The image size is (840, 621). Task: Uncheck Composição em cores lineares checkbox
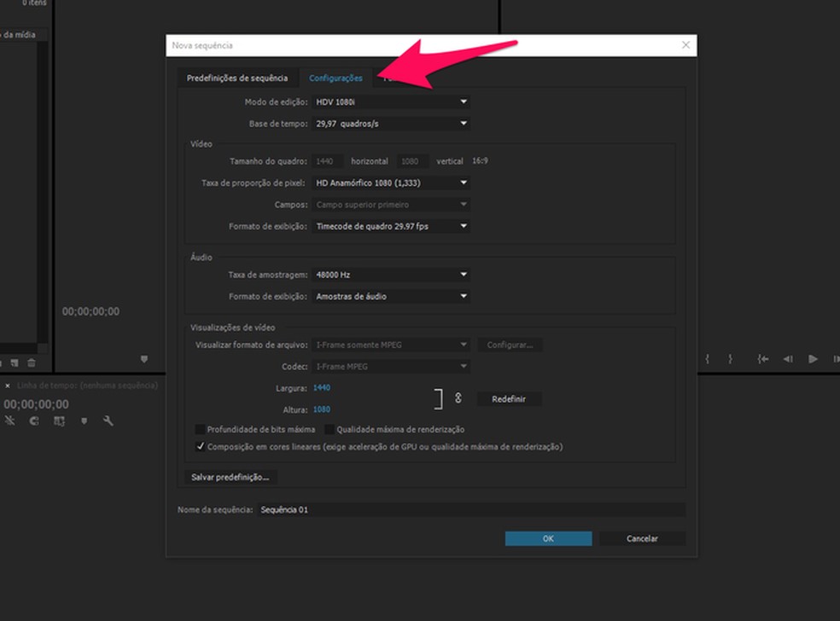[x=200, y=446]
